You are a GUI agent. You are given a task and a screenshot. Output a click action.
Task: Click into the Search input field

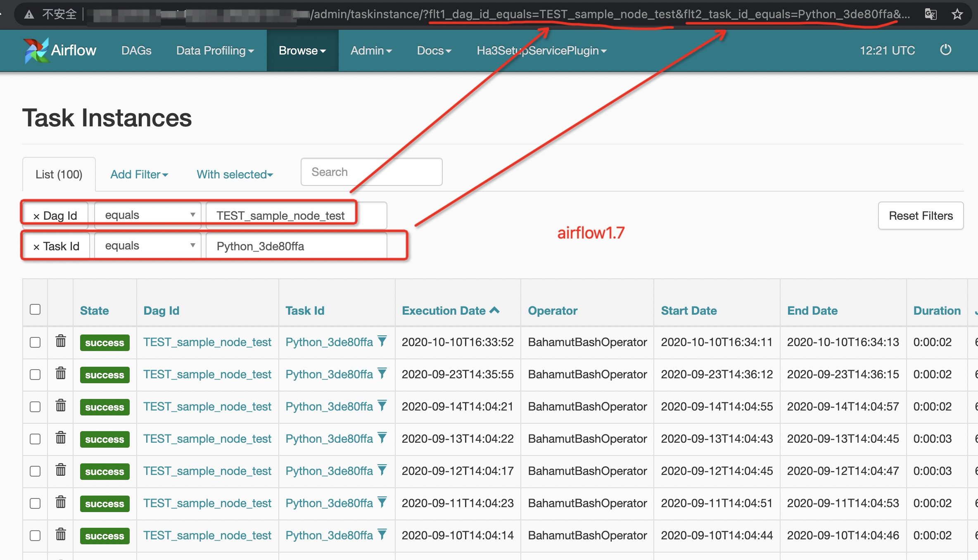pos(371,172)
